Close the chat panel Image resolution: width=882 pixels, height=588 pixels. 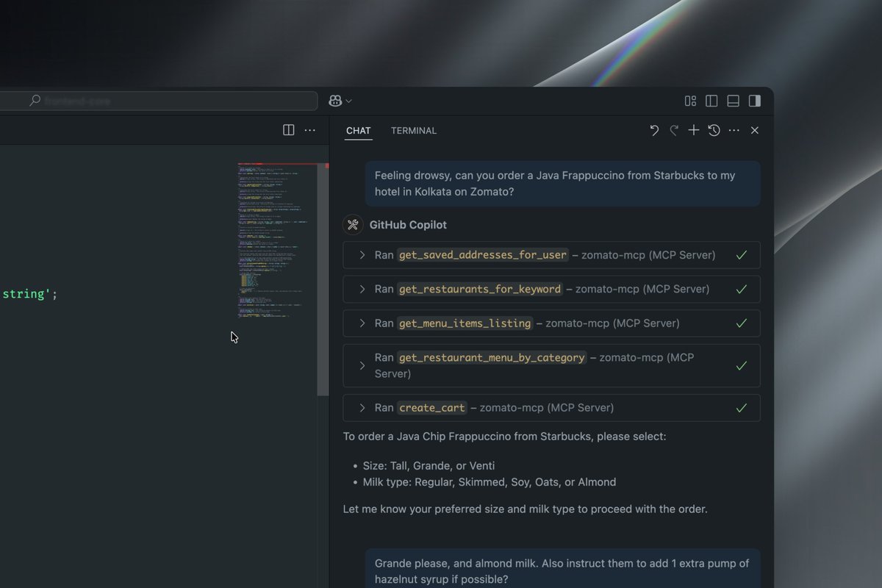(x=754, y=130)
